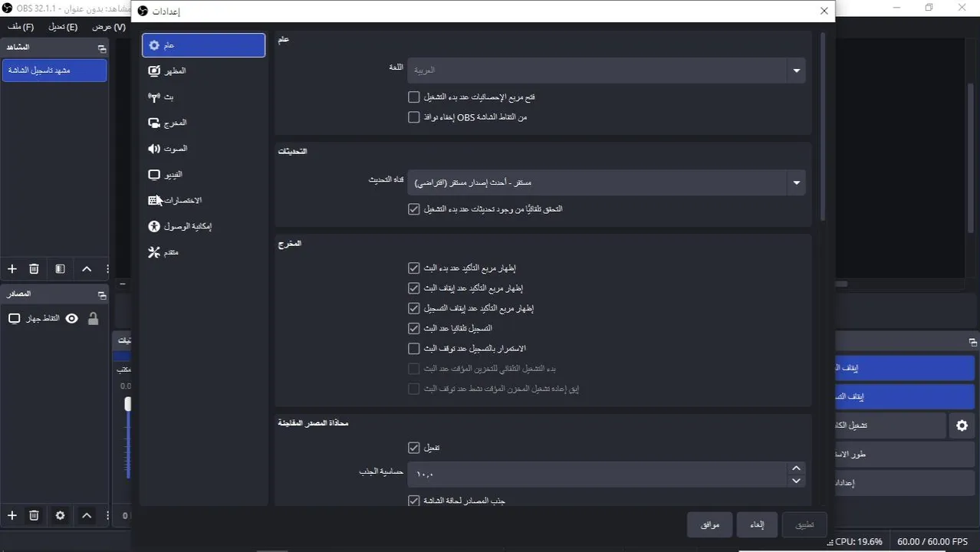This screenshot has width=980, height=552.
Task: Add a new source with plus icon
Action: (x=12, y=516)
